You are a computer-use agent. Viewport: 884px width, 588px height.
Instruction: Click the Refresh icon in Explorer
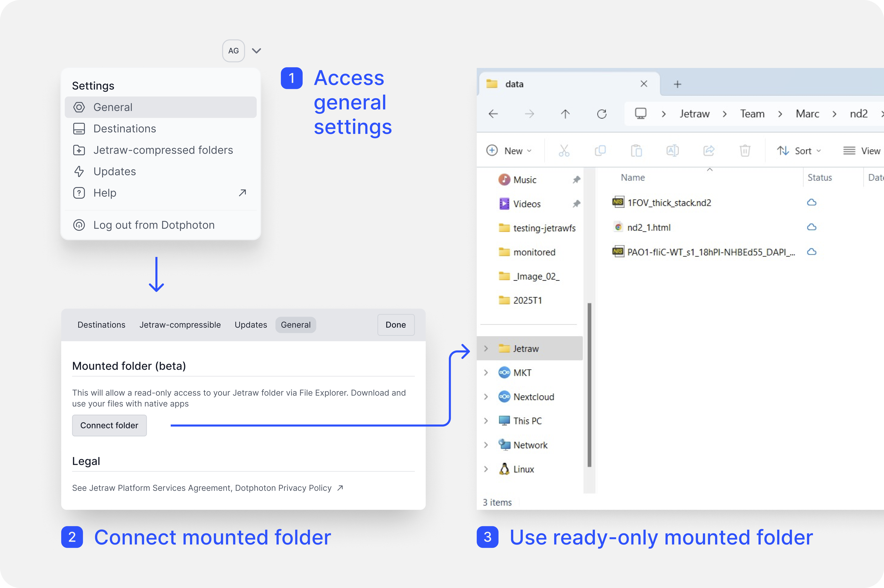pyautogui.click(x=602, y=114)
